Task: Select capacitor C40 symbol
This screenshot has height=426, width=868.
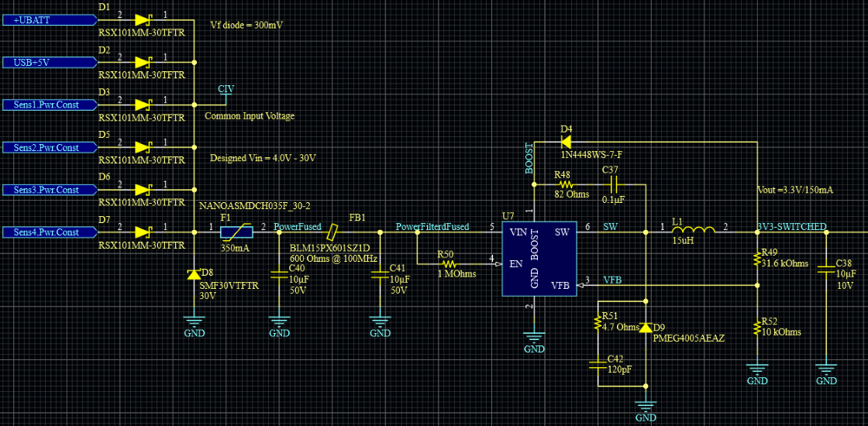Action: 279,274
